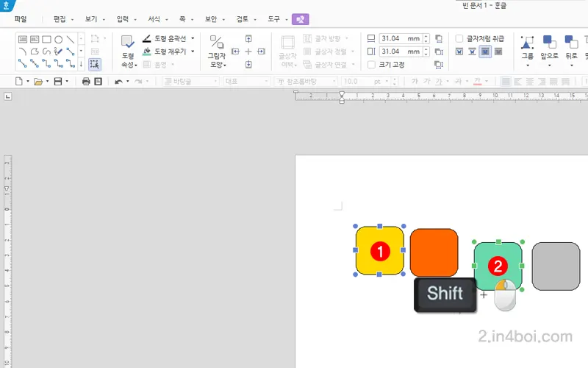The height and width of the screenshot is (368, 588).
Task: Click the undo arrow icon
Action: 118,81
